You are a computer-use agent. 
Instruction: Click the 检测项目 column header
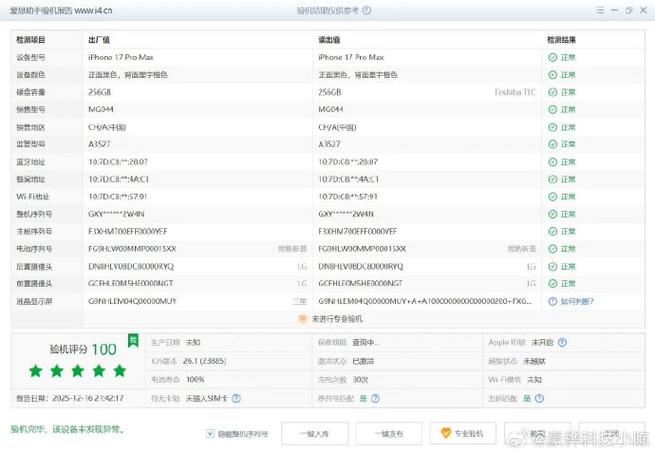[30, 40]
